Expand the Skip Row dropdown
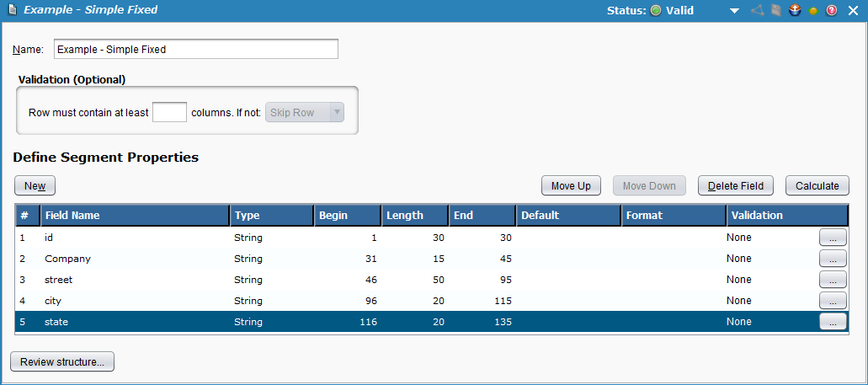 click(305, 112)
